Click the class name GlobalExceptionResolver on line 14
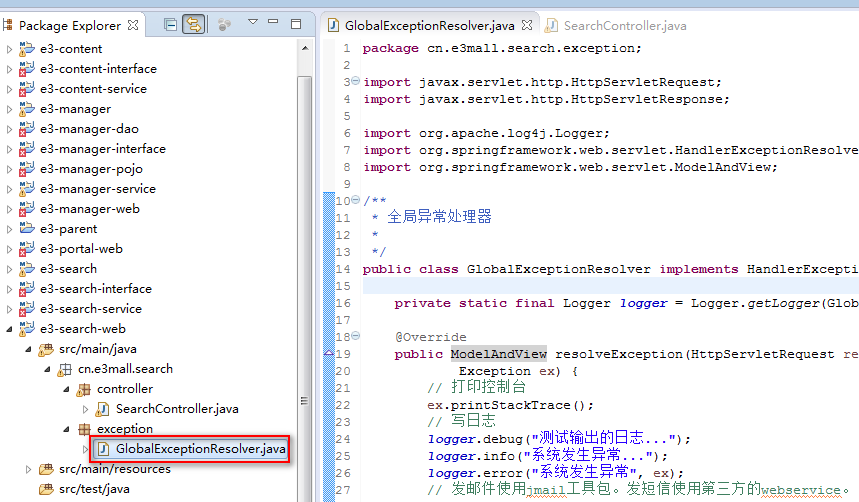Screen dimensions: 859x502 click(x=558, y=269)
